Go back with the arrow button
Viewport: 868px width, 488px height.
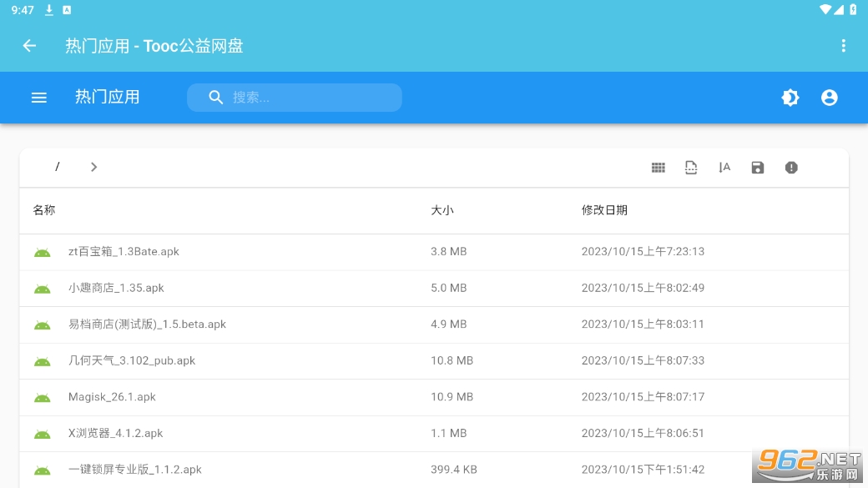29,46
